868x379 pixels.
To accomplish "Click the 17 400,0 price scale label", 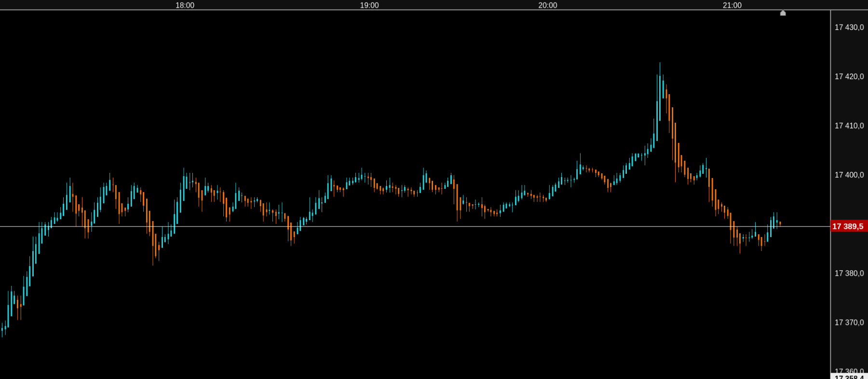I will 849,175.
